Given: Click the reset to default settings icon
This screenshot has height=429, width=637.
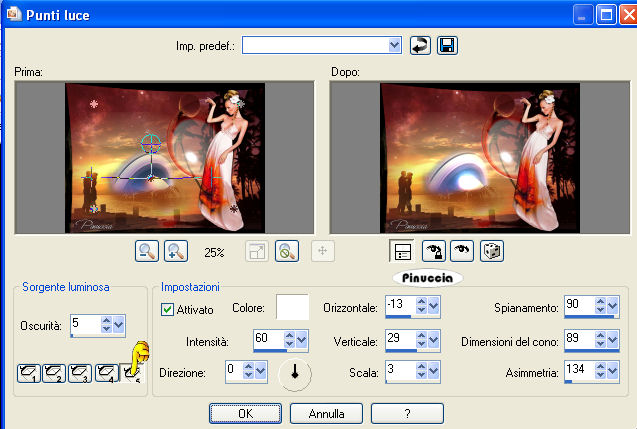Looking at the screenshot, I should [420, 45].
